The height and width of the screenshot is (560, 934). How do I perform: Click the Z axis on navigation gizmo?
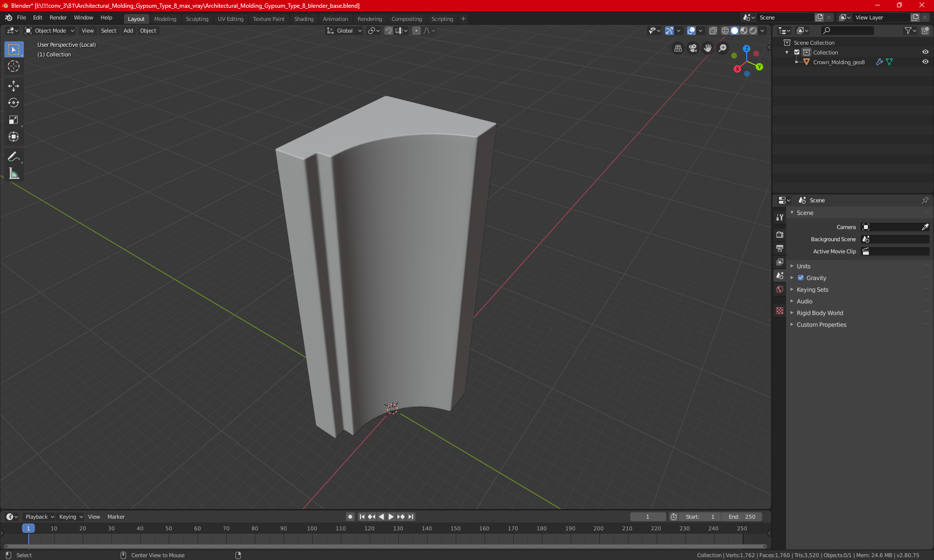pos(746,49)
